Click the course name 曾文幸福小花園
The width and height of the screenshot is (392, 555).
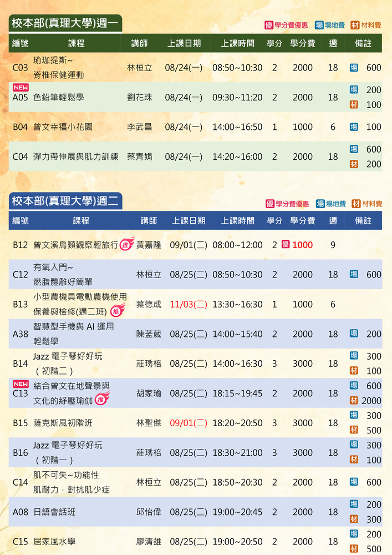[63, 127]
